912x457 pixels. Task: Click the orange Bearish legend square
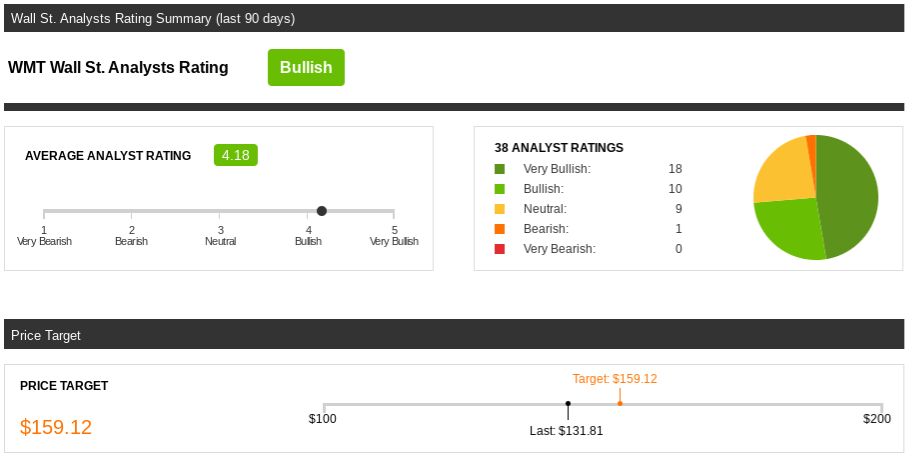500,229
